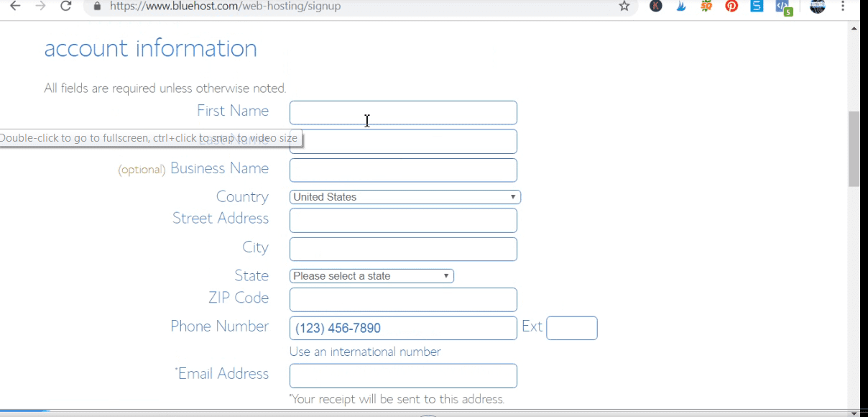Open the Pinterest save extension
This screenshot has width=868, height=417.
coord(731,6)
